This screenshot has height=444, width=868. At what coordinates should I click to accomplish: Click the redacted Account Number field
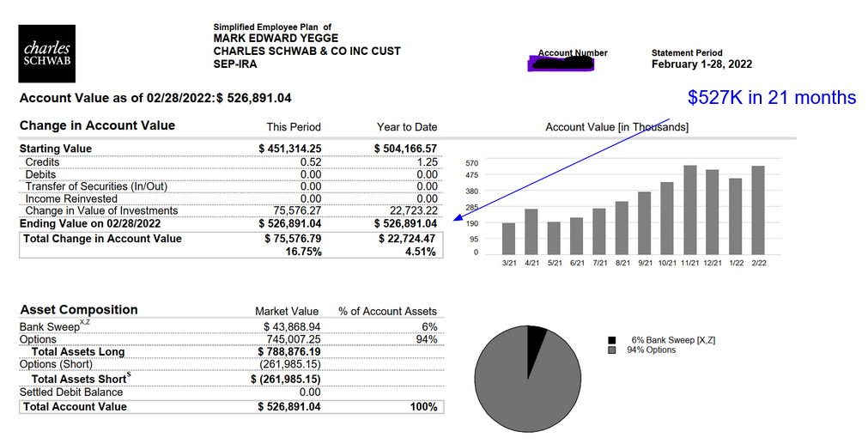click(x=561, y=63)
